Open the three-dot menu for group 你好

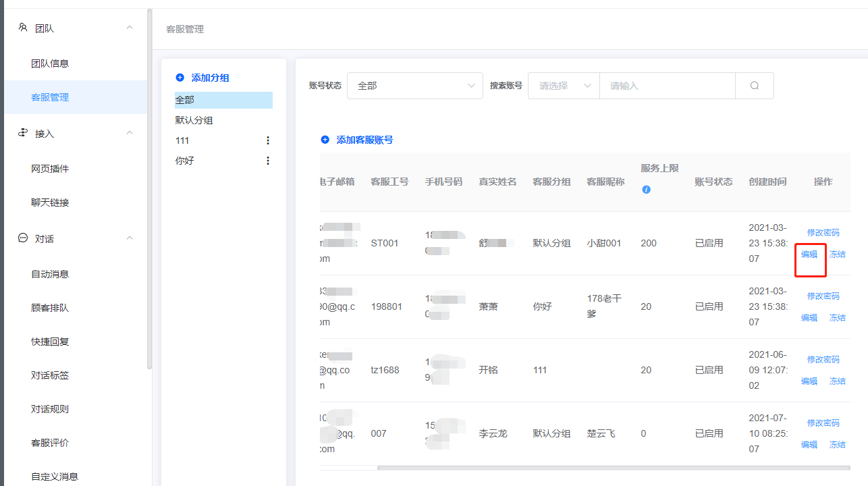point(268,161)
